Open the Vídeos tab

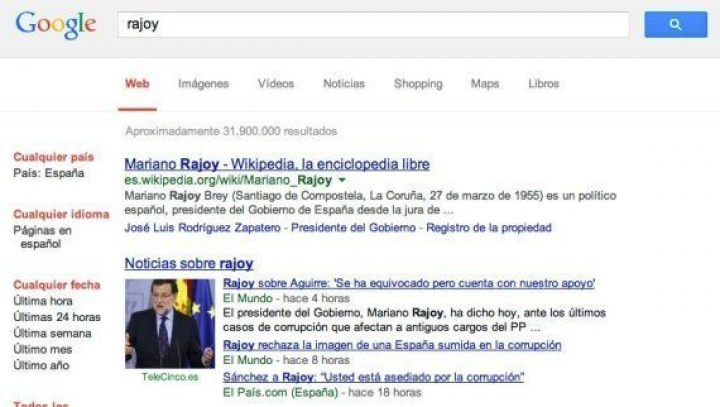click(276, 84)
